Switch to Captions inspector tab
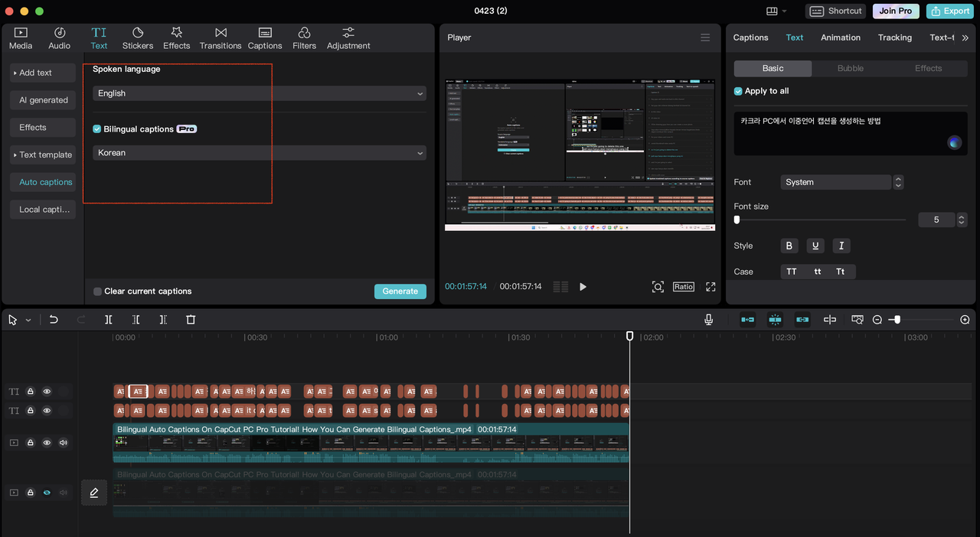Viewport: 980px width, 537px height. 750,37
